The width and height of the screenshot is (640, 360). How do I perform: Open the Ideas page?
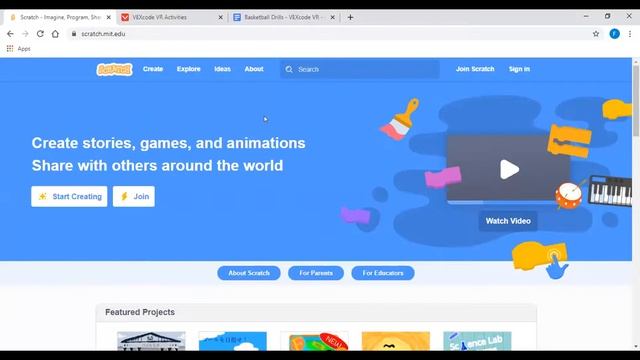pyautogui.click(x=222, y=69)
